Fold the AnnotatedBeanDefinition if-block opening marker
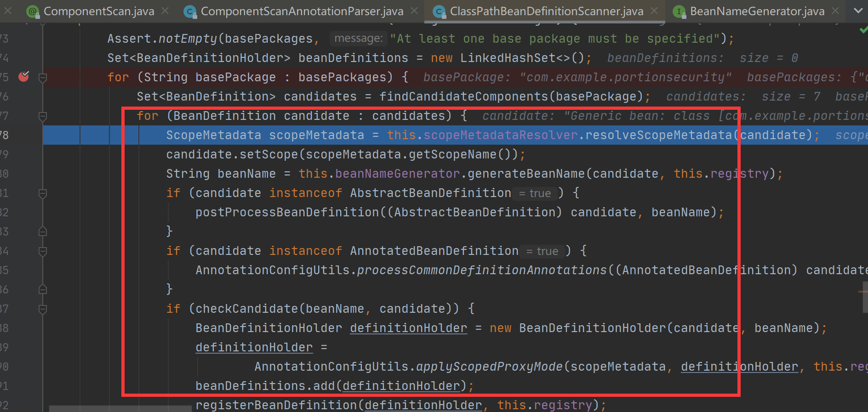 click(43, 251)
